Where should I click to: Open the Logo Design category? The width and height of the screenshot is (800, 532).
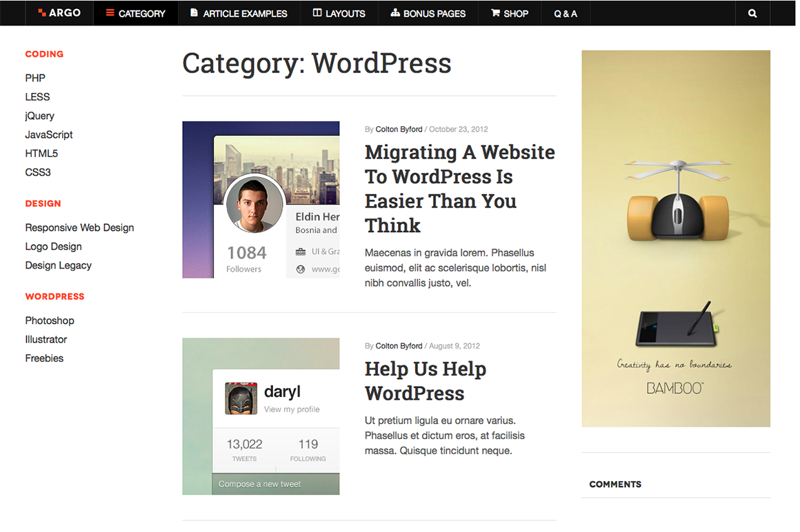click(x=54, y=247)
